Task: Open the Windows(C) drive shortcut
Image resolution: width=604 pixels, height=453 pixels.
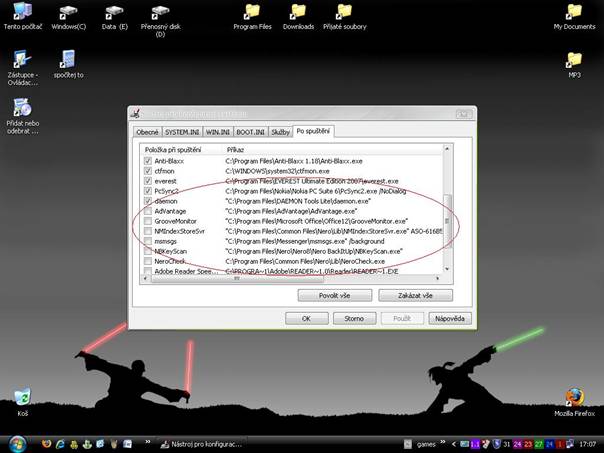Action: pos(69,16)
